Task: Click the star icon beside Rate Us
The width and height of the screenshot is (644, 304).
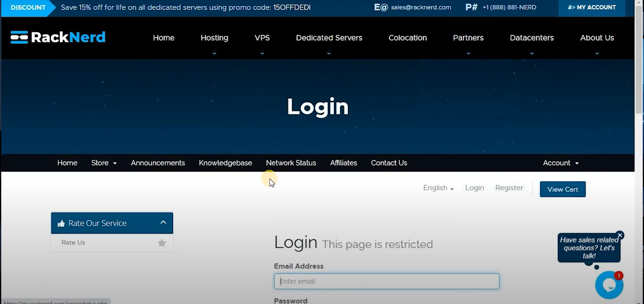Action: click(x=162, y=243)
